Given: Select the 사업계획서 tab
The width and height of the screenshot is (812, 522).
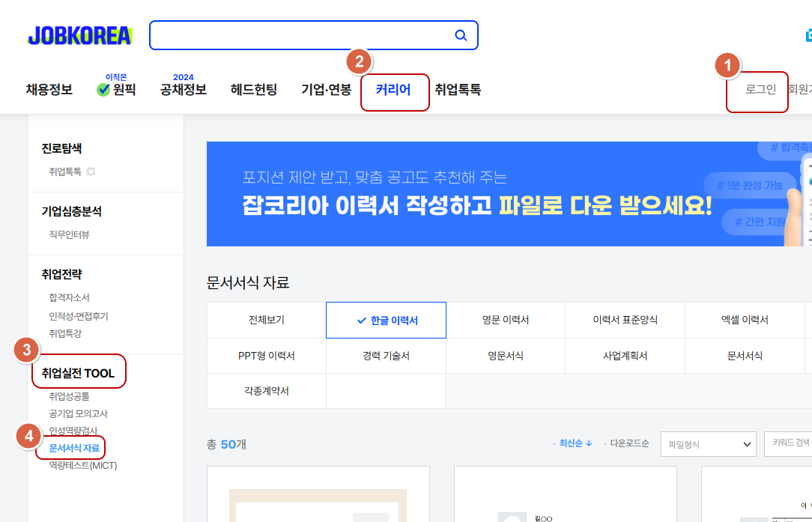Looking at the screenshot, I should coord(625,356).
